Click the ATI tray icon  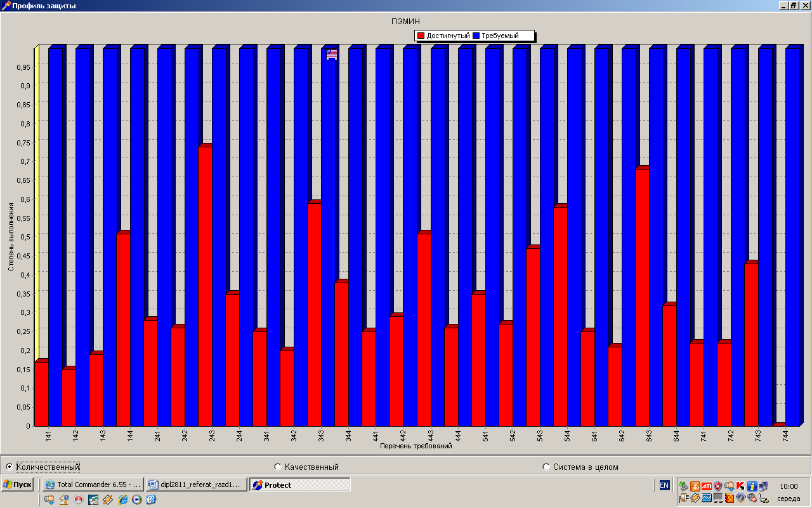(x=706, y=486)
